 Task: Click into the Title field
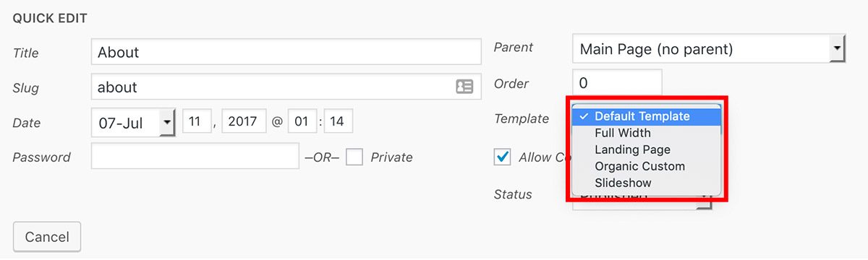(x=286, y=52)
